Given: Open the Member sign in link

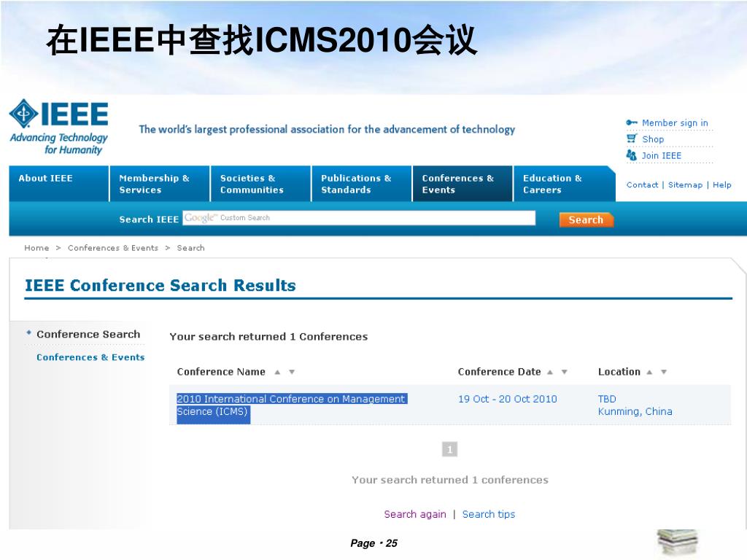Looking at the screenshot, I should [x=675, y=122].
